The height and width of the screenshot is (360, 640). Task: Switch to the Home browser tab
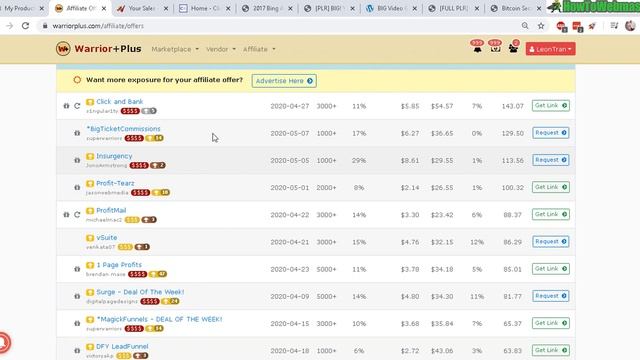(204, 8)
